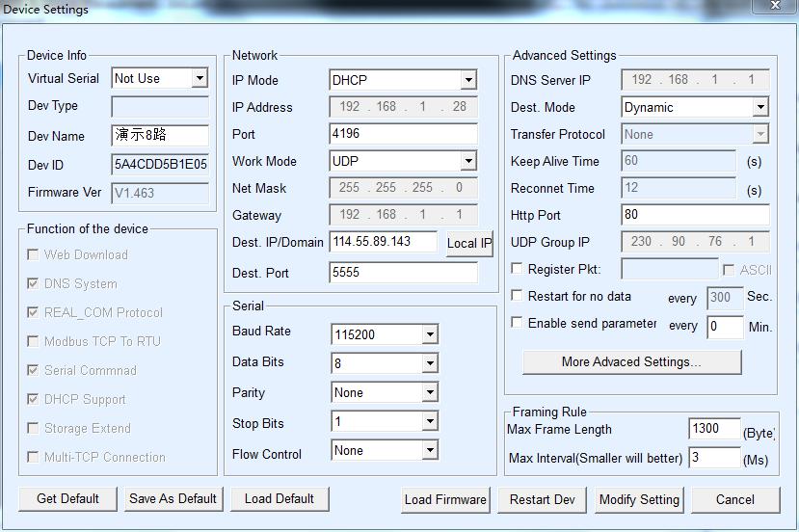Image resolution: width=799 pixels, height=532 pixels.
Task: Select the Parity dropdown
Action: (x=429, y=392)
